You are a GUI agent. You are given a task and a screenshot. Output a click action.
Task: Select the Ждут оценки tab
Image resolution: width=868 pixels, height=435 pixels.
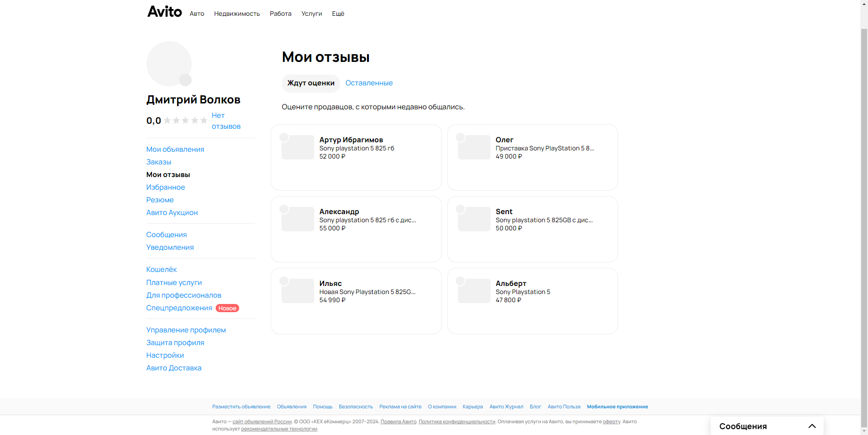pyautogui.click(x=311, y=83)
